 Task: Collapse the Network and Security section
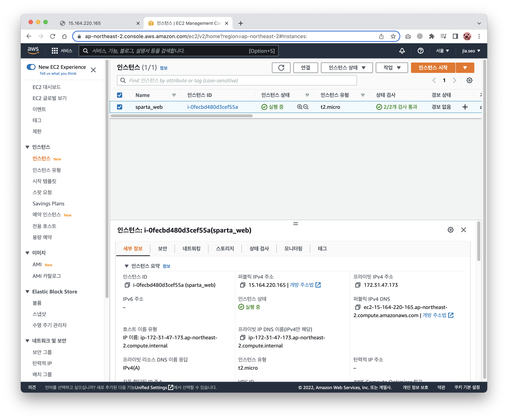pyautogui.click(x=27, y=341)
